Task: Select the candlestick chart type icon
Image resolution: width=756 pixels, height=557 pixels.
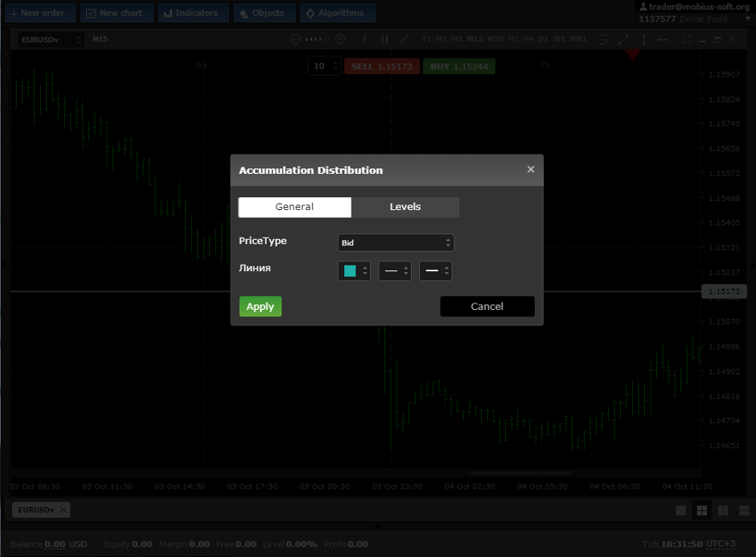Action: [384, 39]
